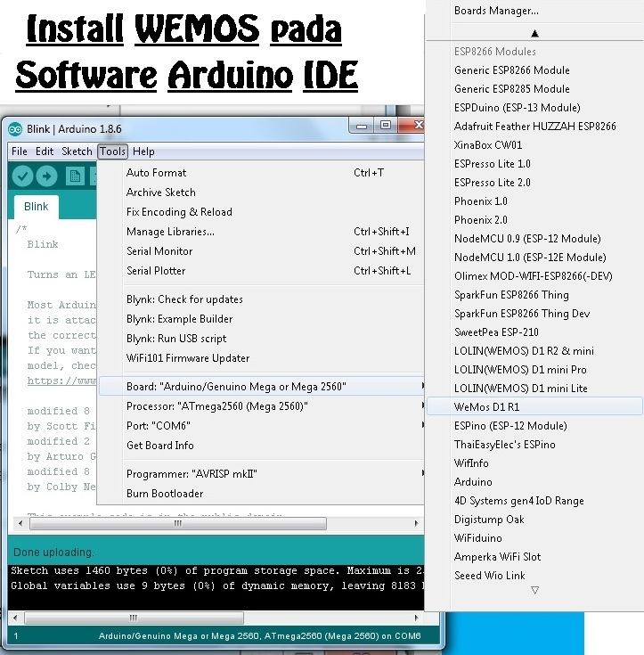Select NodeMCU 1.0 (ESP-12E Module)
Screen dimensions: 644x655
(534, 258)
